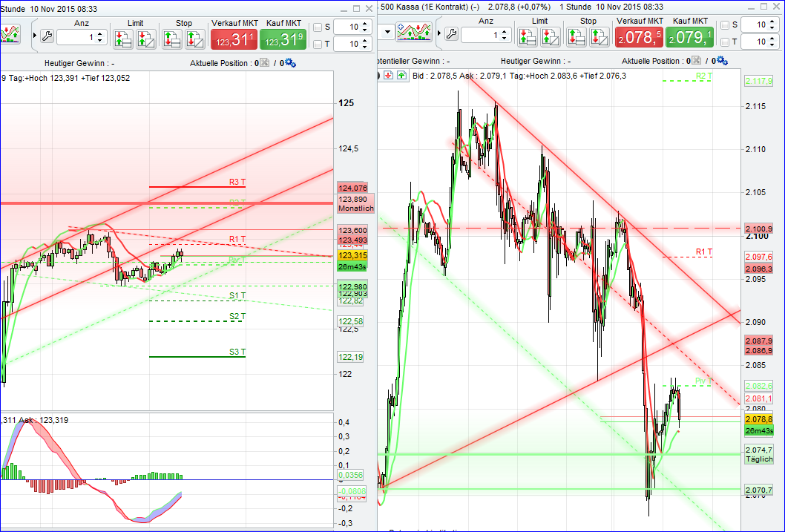Expand the right toolbar arrow near the wrench

click(x=439, y=34)
